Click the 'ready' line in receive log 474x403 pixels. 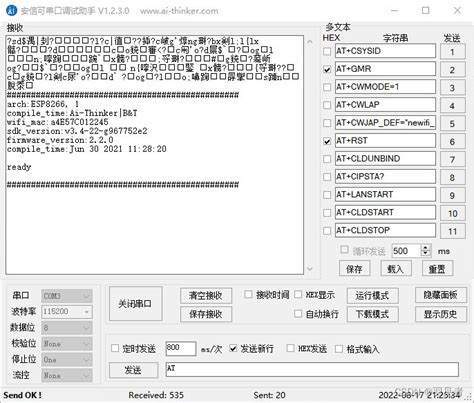tap(19, 167)
